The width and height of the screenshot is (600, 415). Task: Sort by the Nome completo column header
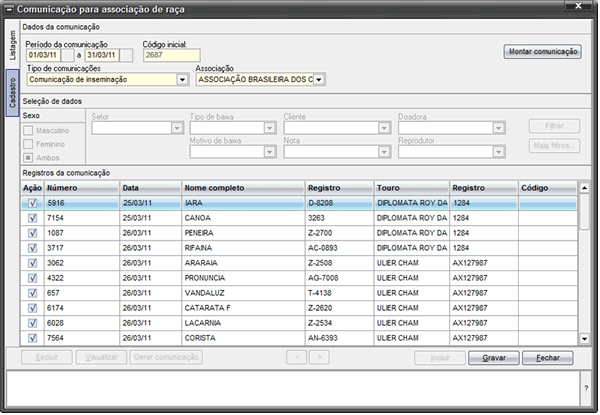pos(243,188)
